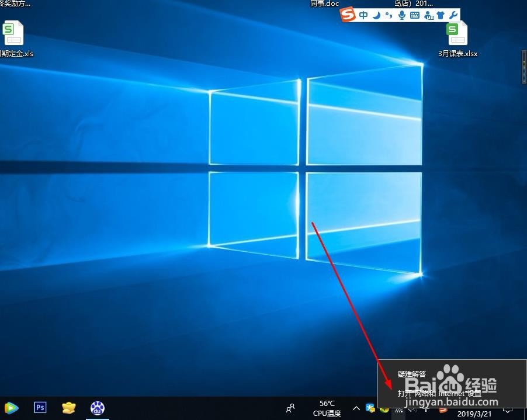527x420 pixels.
Task: Activate voice input on the Sogou toolbar
Action: click(401, 15)
